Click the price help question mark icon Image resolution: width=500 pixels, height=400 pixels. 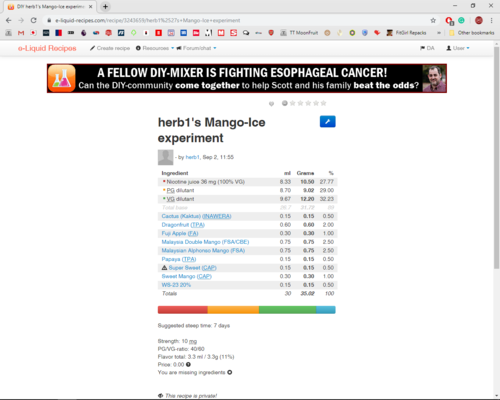[188, 364]
